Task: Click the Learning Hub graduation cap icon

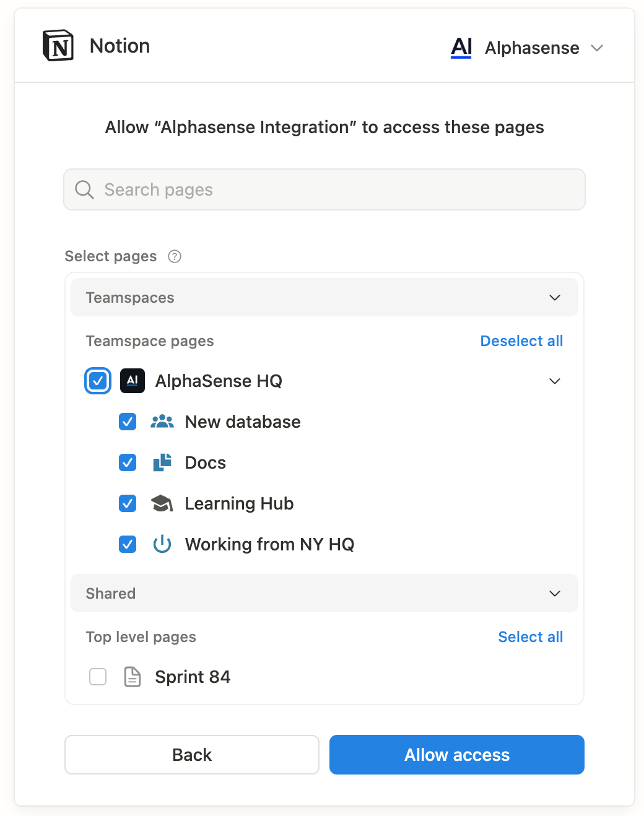Action: [x=162, y=503]
